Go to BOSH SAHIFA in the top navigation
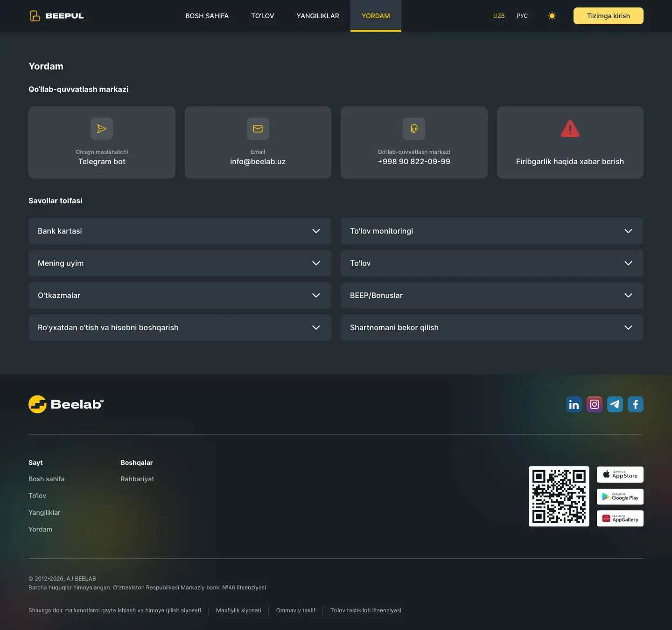Viewport: 672px width, 630px height. [x=207, y=16]
